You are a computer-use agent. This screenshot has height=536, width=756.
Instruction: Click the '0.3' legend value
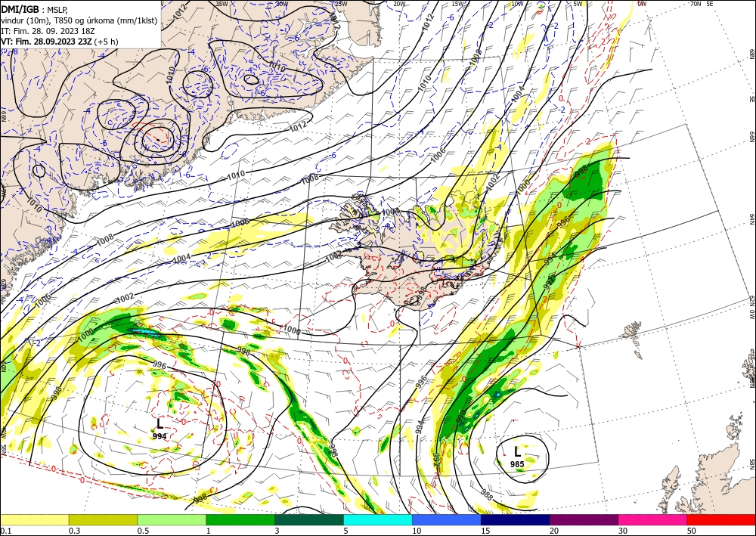(x=74, y=531)
